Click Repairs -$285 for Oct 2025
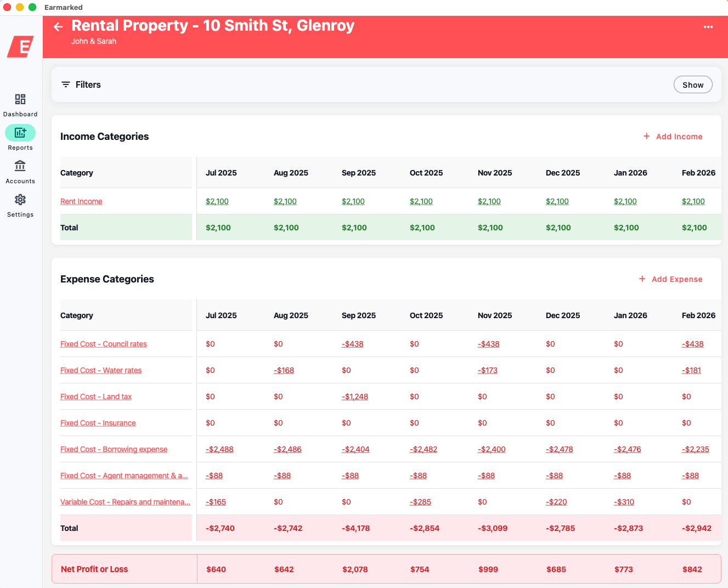The width and height of the screenshot is (728, 588). (421, 502)
